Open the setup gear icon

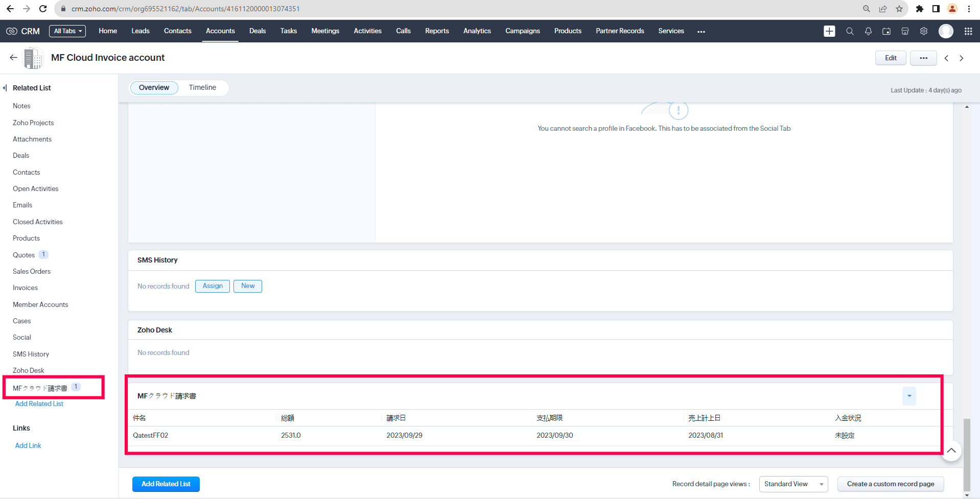pyautogui.click(x=924, y=31)
